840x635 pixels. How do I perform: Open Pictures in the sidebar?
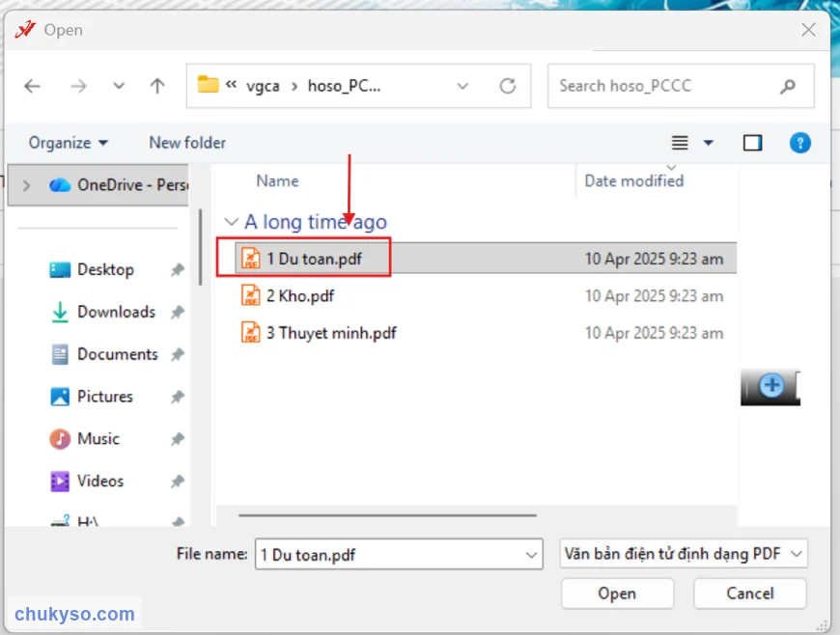coord(92,397)
